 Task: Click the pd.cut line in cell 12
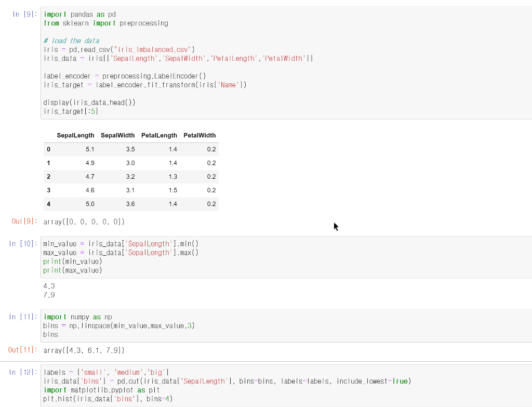[x=227, y=381]
